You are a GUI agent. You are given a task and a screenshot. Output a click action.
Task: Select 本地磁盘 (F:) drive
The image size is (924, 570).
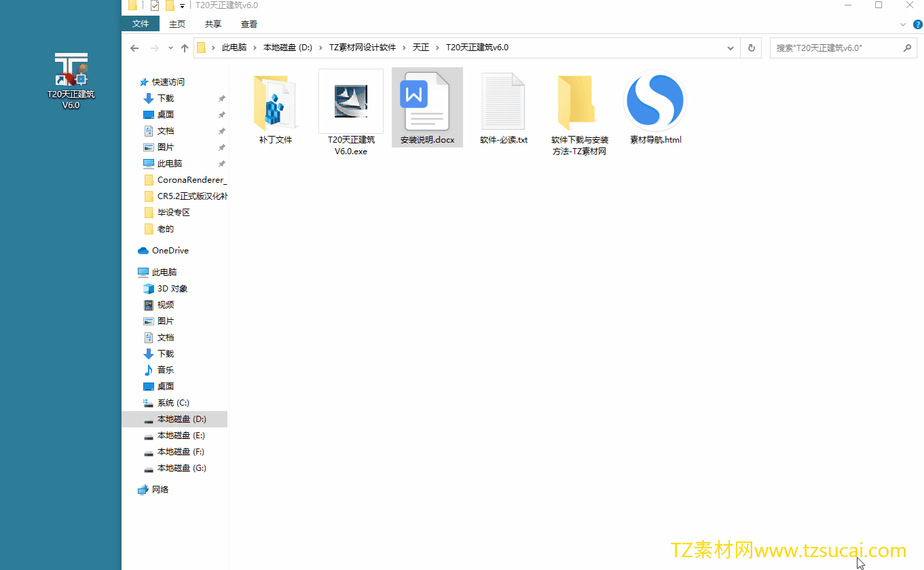pos(174,452)
